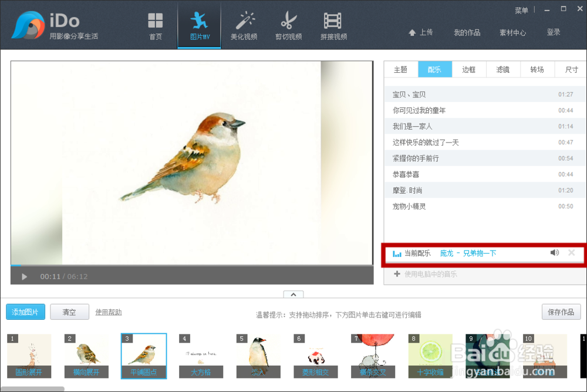This screenshot has width=587, height=392.
Task: Select the song 恭喜恭喜
Action: [x=485, y=174]
